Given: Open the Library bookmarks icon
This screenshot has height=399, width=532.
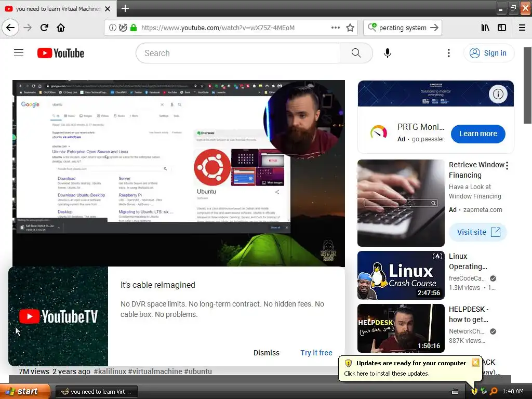Looking at the screenshot, I should (x=486, y=28).
